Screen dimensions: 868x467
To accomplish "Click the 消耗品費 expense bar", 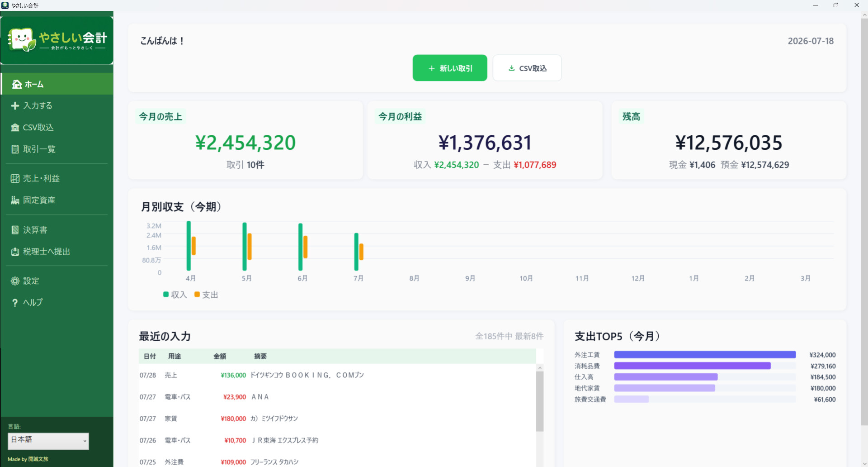I will point(692,366).
